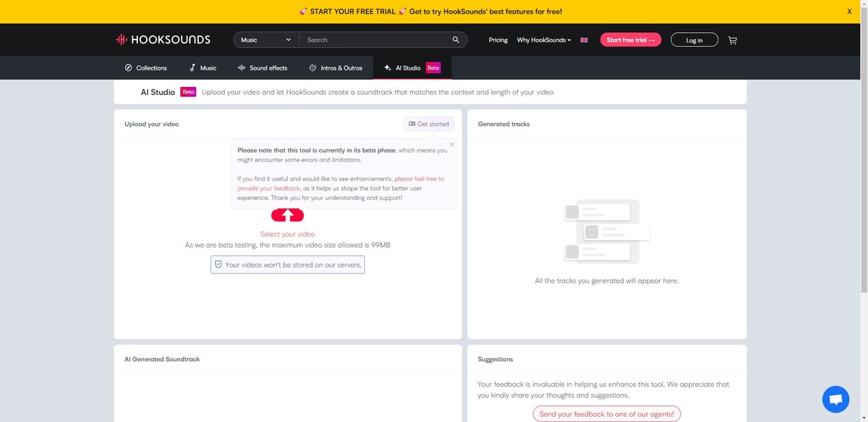Click the UK flag language icon

[x=584, y=40]
